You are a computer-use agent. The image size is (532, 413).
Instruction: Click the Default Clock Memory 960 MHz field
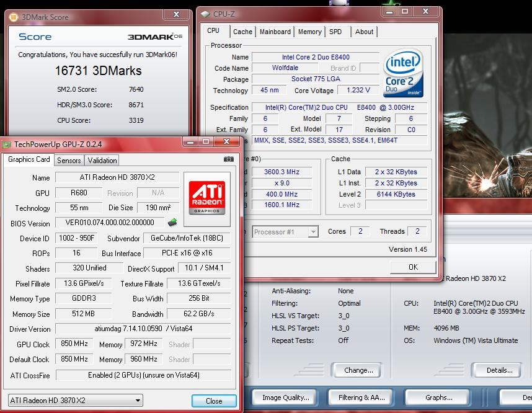coord(143,359)
